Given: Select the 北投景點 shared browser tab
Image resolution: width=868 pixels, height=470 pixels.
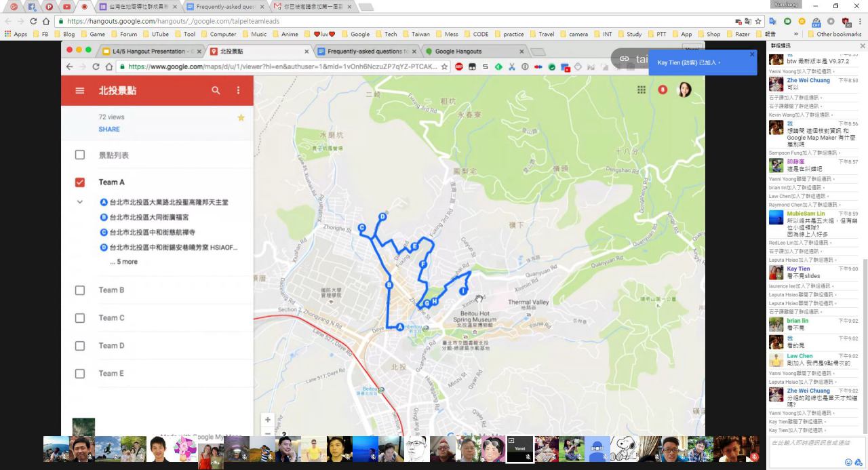Looking at the screenshot, I should 258,51.
